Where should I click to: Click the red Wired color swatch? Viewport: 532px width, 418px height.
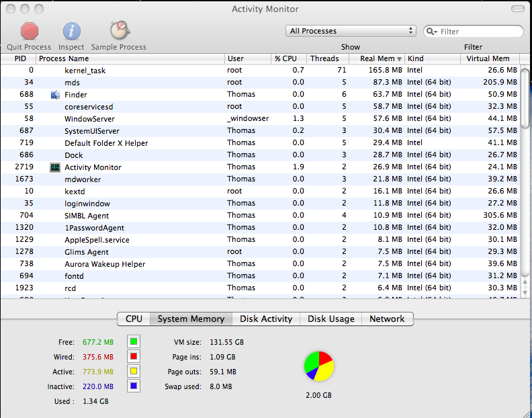pos(134,357)
